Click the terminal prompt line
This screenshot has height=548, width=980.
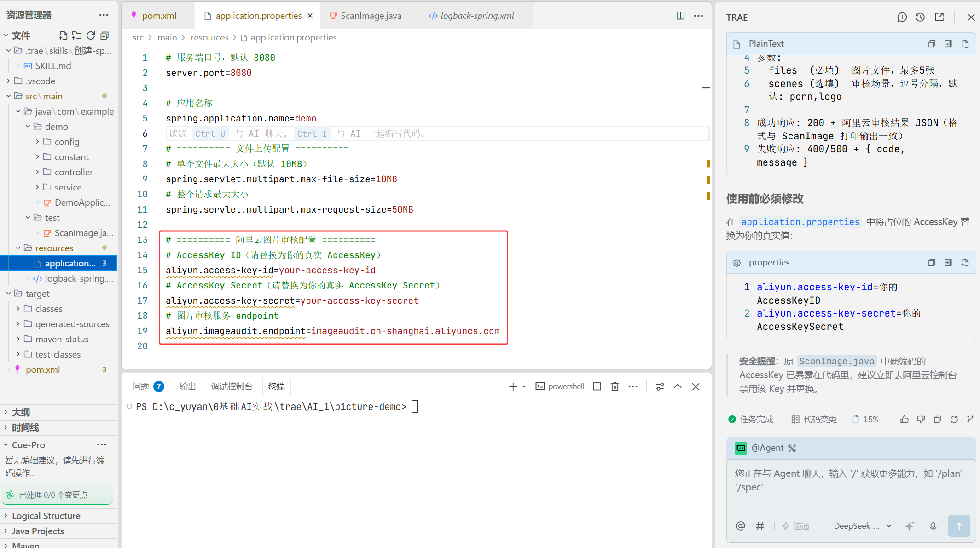(276, 407)
